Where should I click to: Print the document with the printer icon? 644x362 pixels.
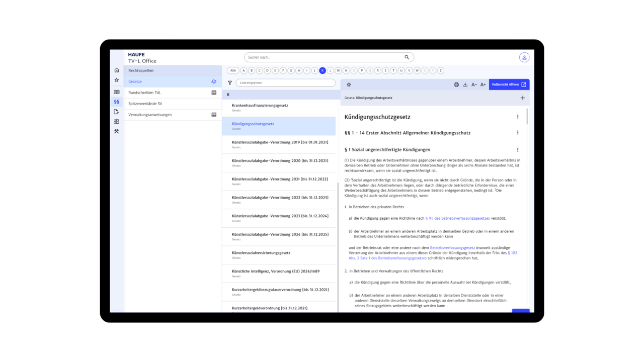(456, 85)
